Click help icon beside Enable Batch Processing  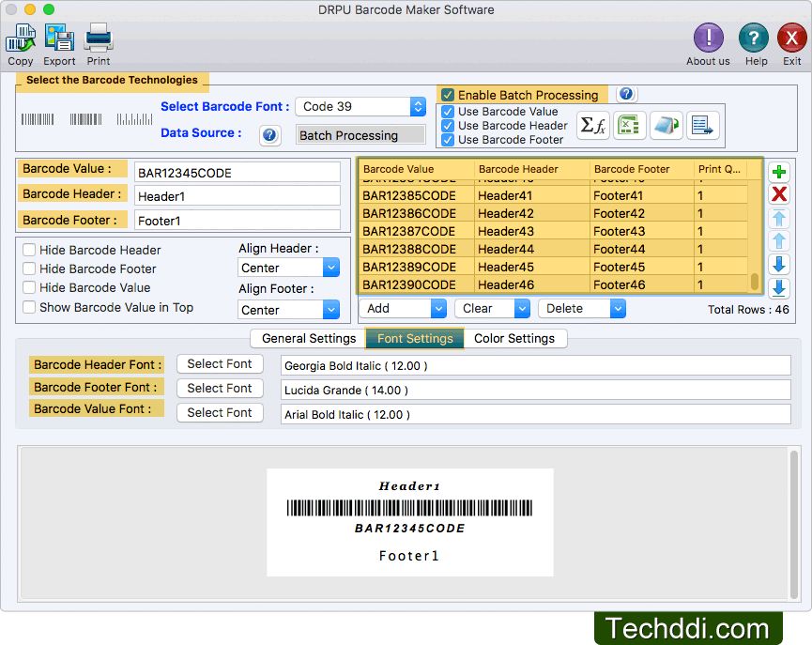pyautogui.click(x=626, y=94)
